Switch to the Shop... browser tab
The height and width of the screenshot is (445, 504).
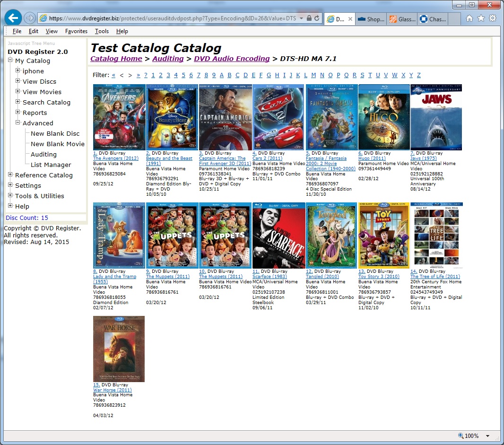[x=371, y=19]
